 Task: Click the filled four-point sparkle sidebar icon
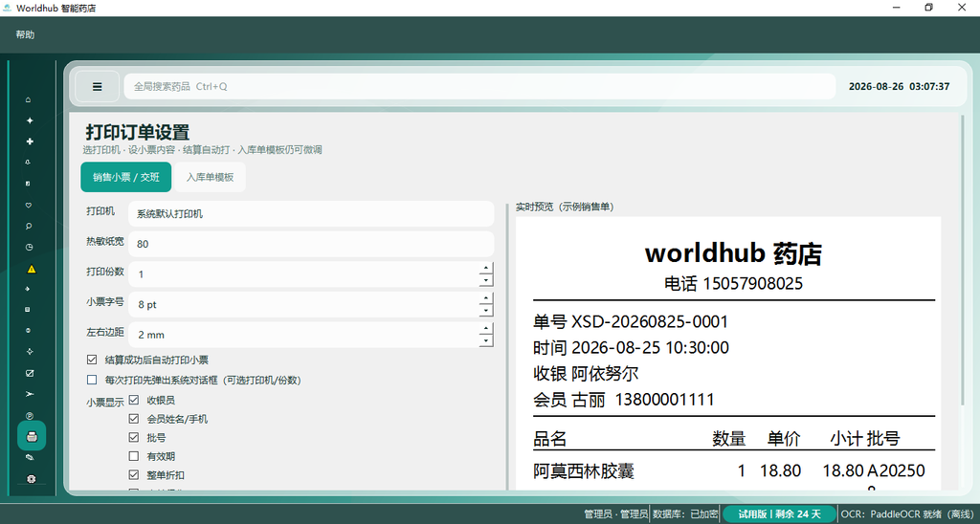pos(30,120)
